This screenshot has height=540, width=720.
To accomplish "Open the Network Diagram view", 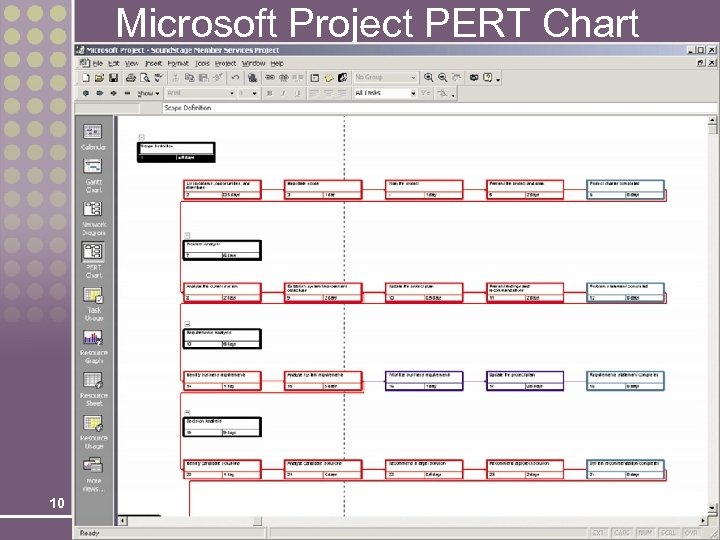I will (x=94, y=219).
